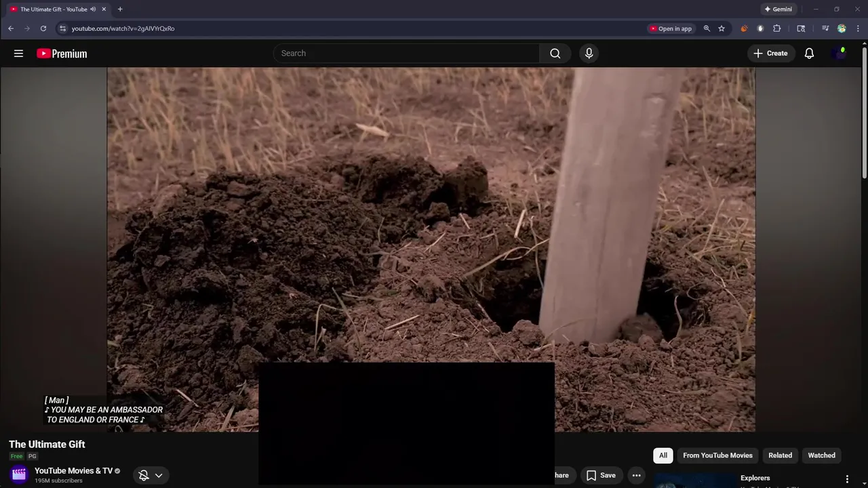Open YouTube notifications bell
Screen dimensions: 868x488
[809, 54]
